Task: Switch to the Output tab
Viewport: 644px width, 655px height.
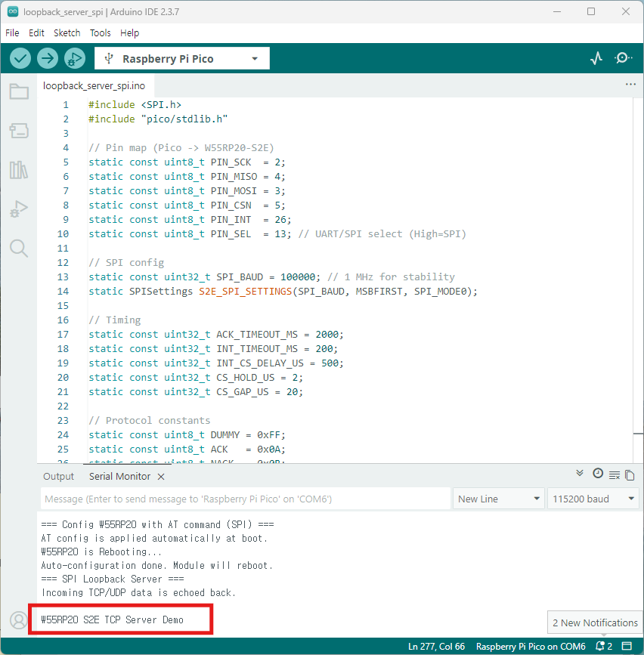Action: [x=58, y=477]
